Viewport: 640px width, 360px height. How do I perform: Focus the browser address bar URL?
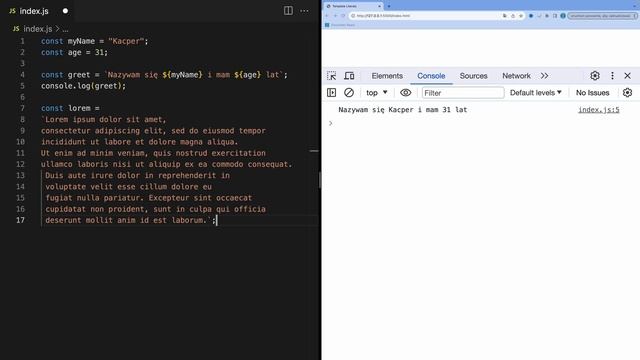(x=383, y=16)
